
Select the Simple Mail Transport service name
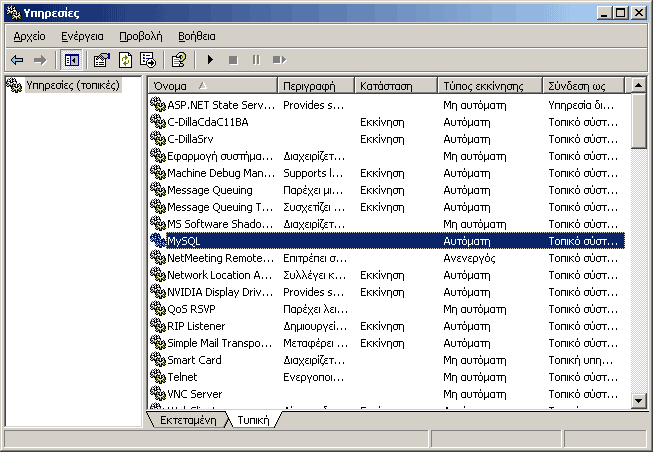point(219,343)
